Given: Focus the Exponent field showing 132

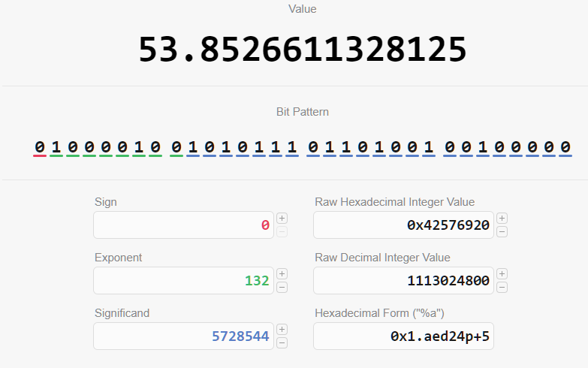Looking at the screenshot, I should point(184,281).
